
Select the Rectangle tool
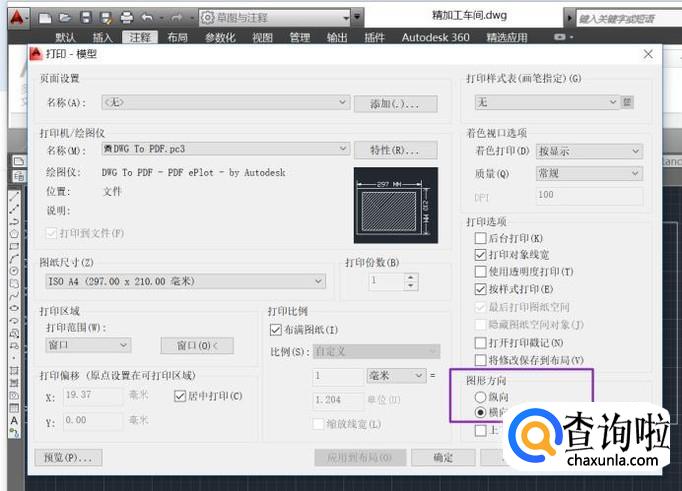14,246
